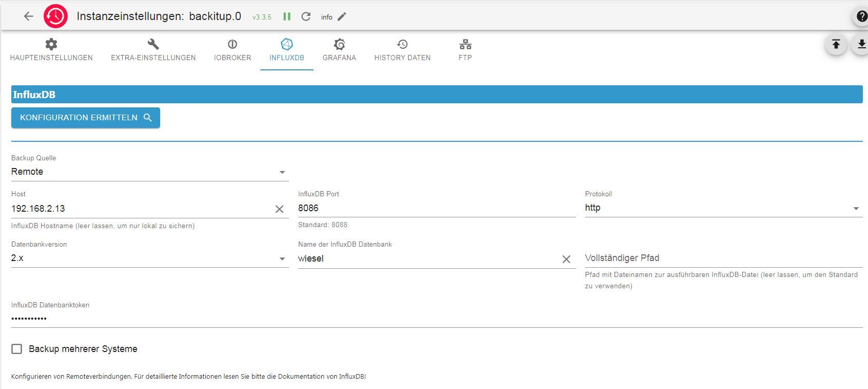This screenshot has height=389, width=868.
Task: Click the InfluxDB Hostname hint text
Action: (x=103, y=226)
